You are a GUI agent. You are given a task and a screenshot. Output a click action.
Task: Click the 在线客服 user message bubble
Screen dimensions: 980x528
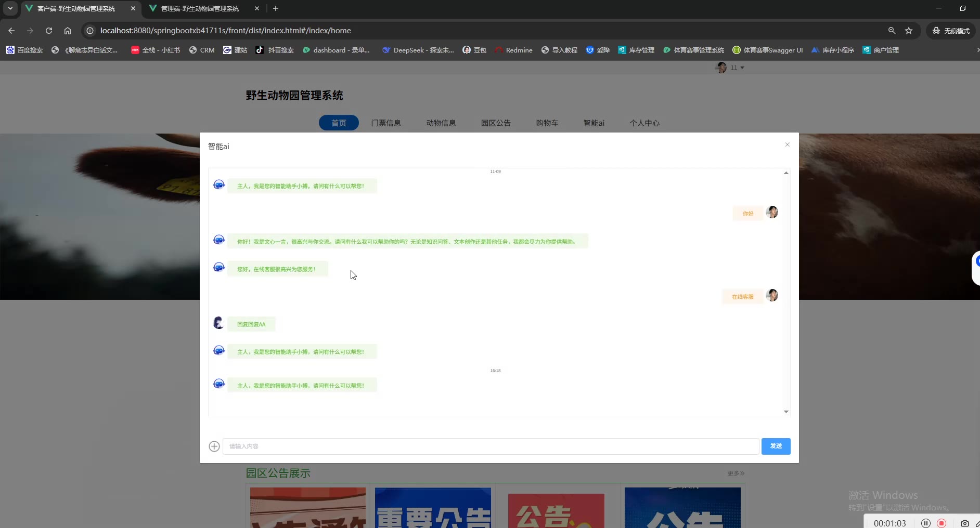point(743,297)
